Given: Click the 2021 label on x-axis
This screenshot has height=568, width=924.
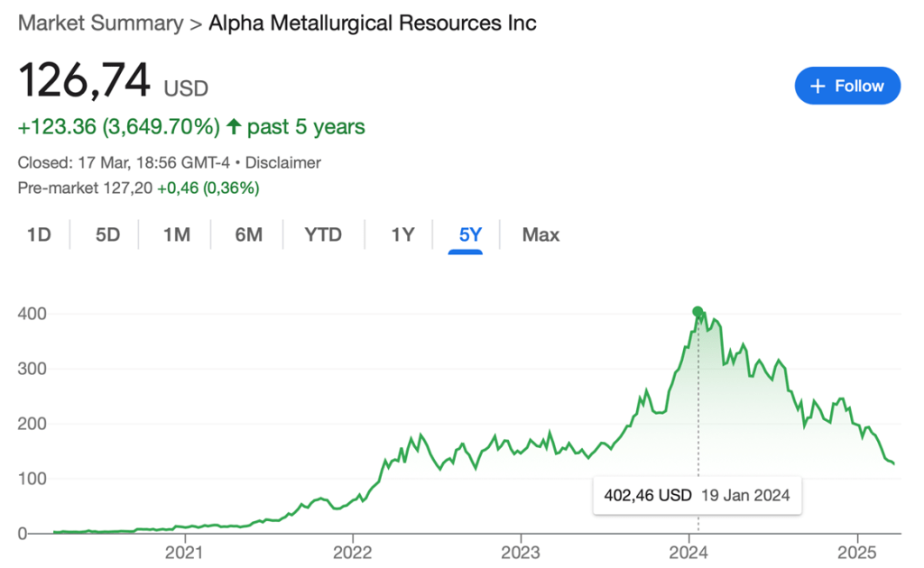Looking at the screenshot, I should pyautogui.click(x=184, y=551).
